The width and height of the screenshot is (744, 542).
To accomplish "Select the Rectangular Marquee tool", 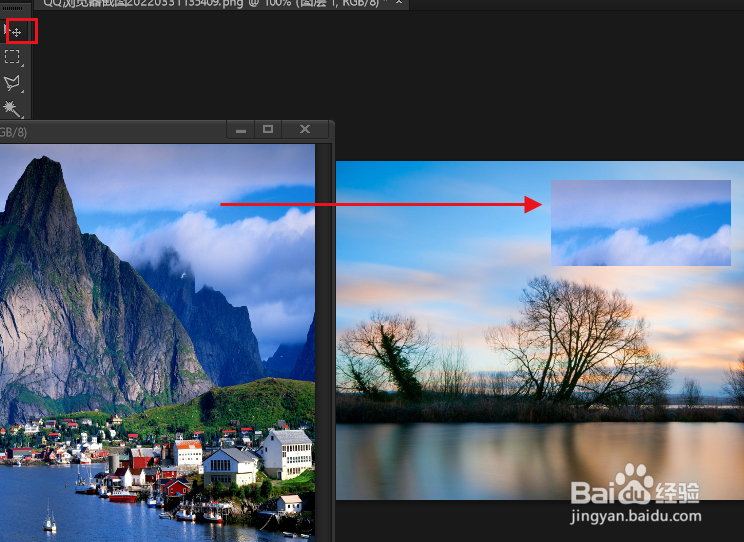I will coord(12,57).
